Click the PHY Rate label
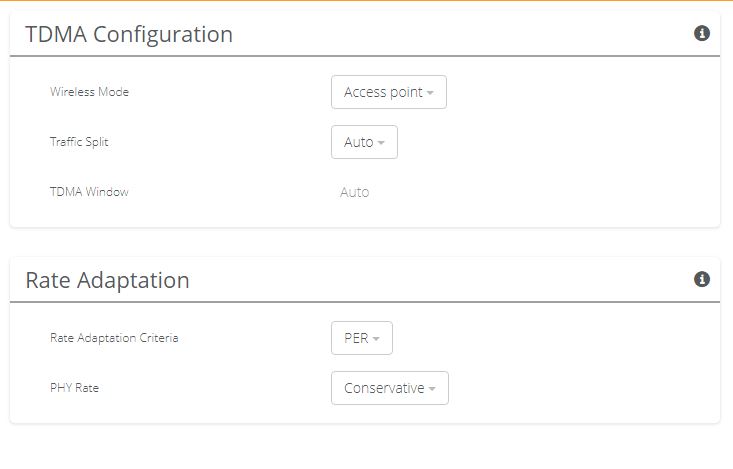The height and width of the screenshot is (469, 733). click(x=74, y=388)
